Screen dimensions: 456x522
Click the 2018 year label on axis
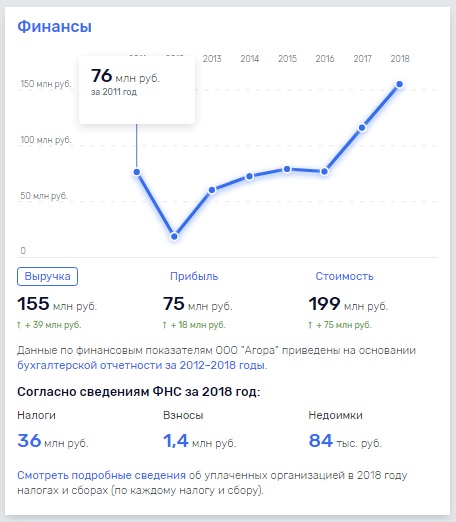[400, 59]
